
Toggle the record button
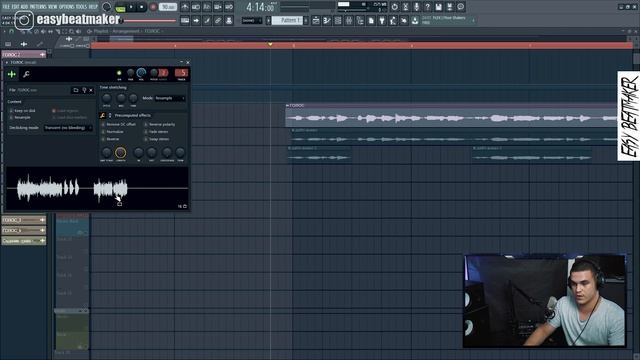153,7
